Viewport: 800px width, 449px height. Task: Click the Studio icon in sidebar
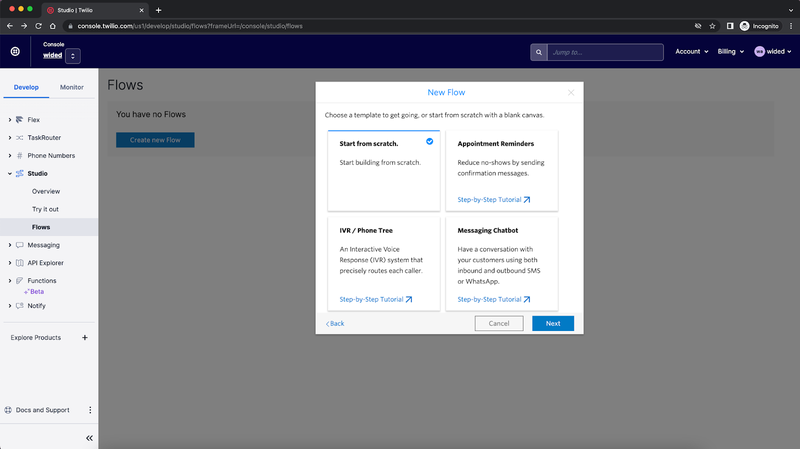(x=20, y=173)
